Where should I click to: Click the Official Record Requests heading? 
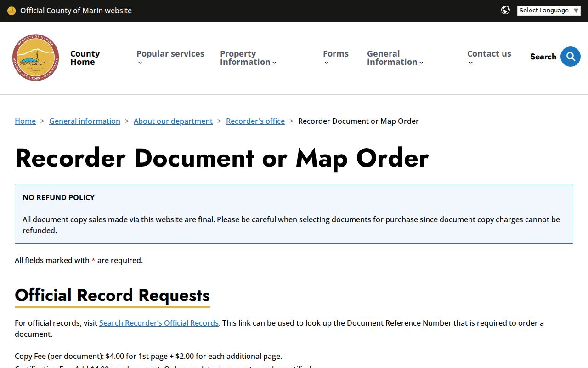coord(112,295)
